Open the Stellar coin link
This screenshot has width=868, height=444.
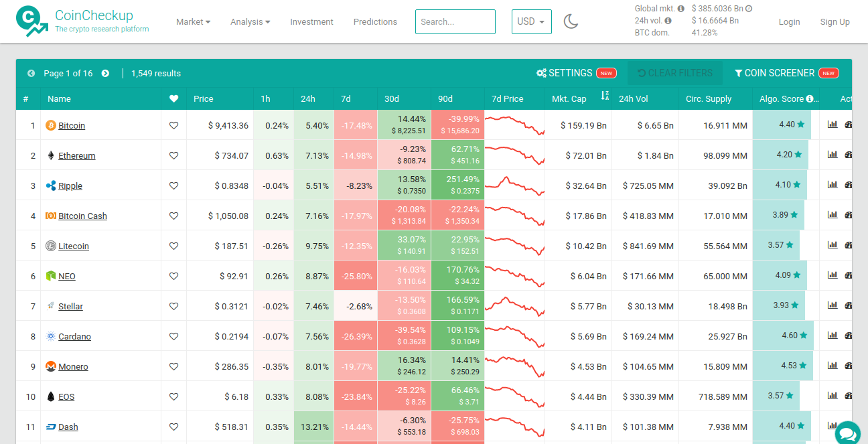71,306
